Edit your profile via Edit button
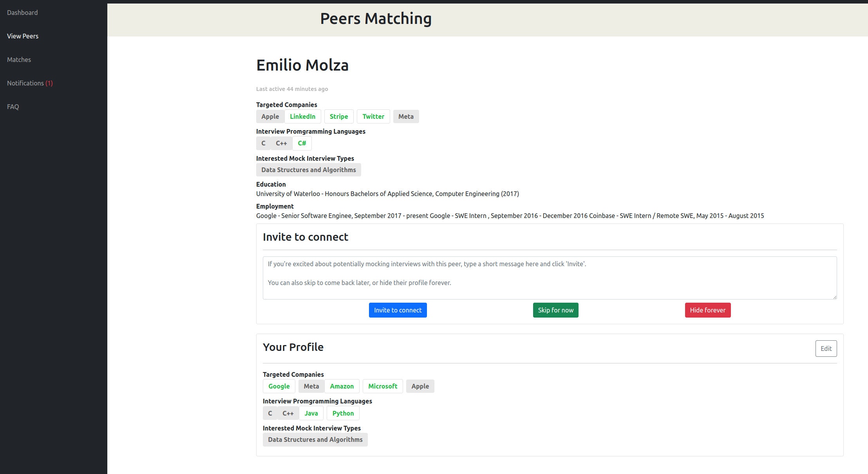 (x=826, y=349)
